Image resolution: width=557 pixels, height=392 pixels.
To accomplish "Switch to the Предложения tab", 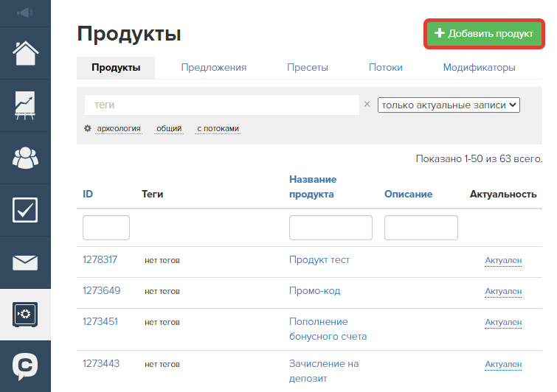I will 214,68.
